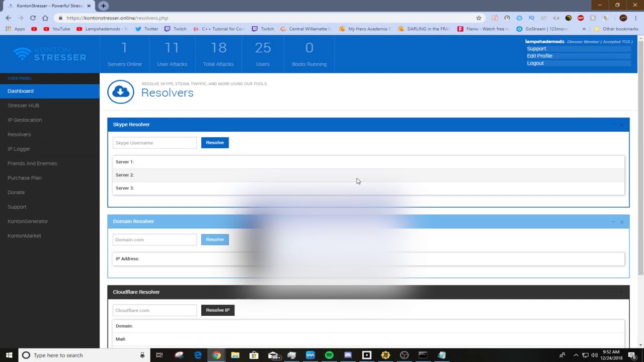Reload the page with the refresh icon
Image resolution: width=644 pixels, height=362 pixels.
33,18
